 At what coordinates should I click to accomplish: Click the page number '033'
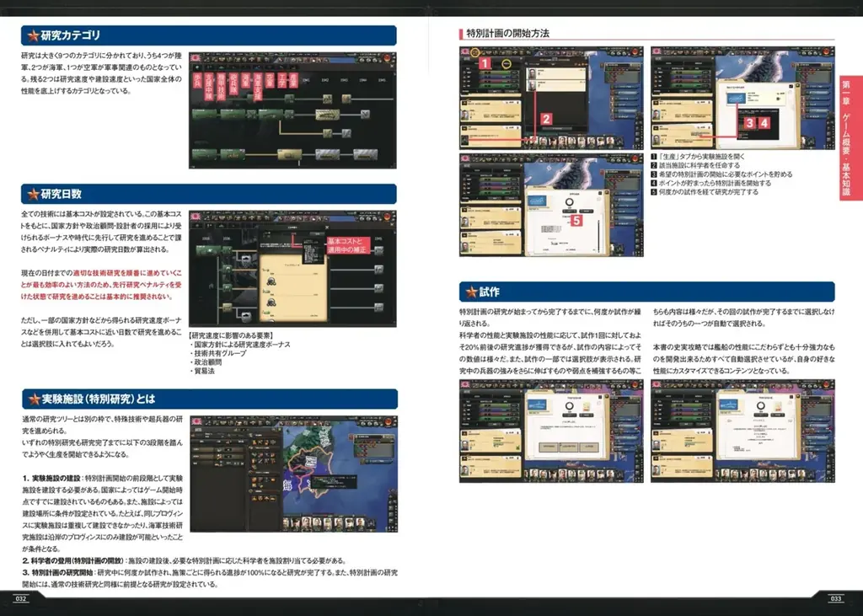(x=835, y=599)
